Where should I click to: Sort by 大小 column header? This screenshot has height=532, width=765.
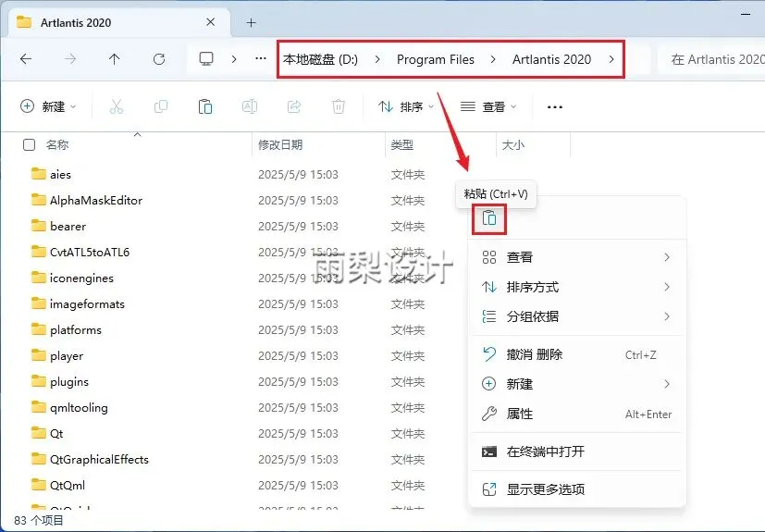pos(513,144)
